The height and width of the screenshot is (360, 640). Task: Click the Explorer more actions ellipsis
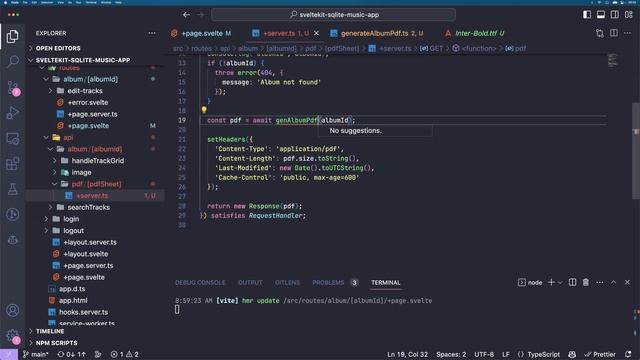point(152,33)
